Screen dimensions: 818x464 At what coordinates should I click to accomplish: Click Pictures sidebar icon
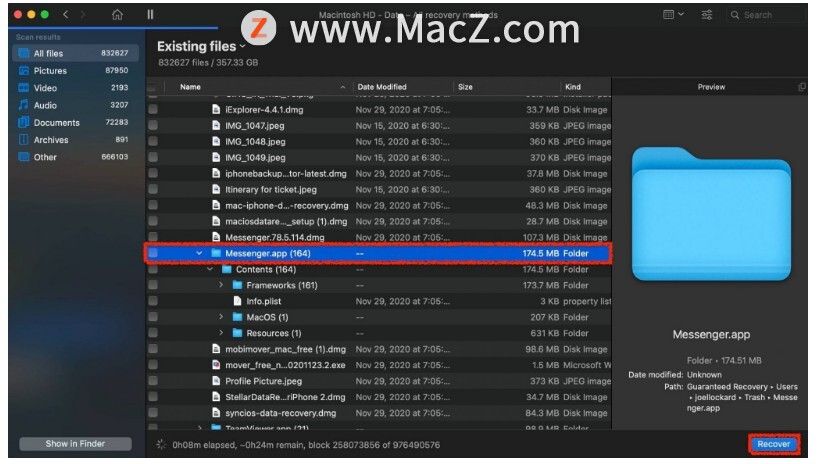[23, 70]
